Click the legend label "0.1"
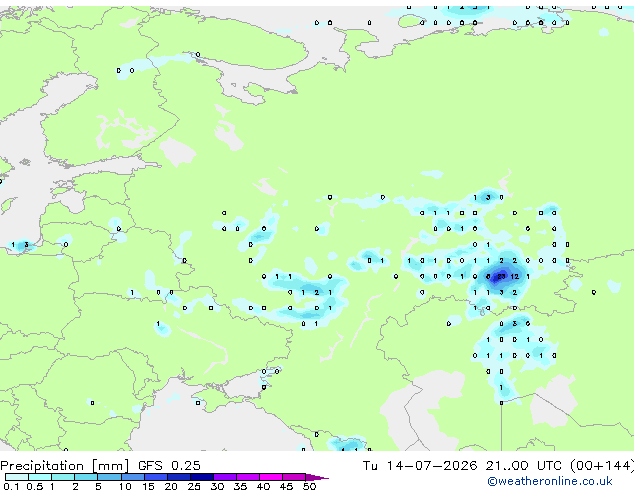This screenshot has width=634, height=490. (11, 486)
